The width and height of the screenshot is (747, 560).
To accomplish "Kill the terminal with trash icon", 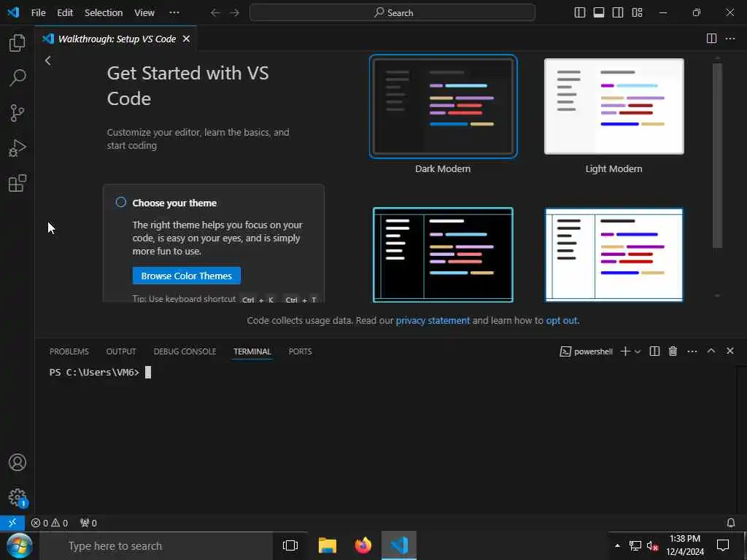I will point(673,351).
